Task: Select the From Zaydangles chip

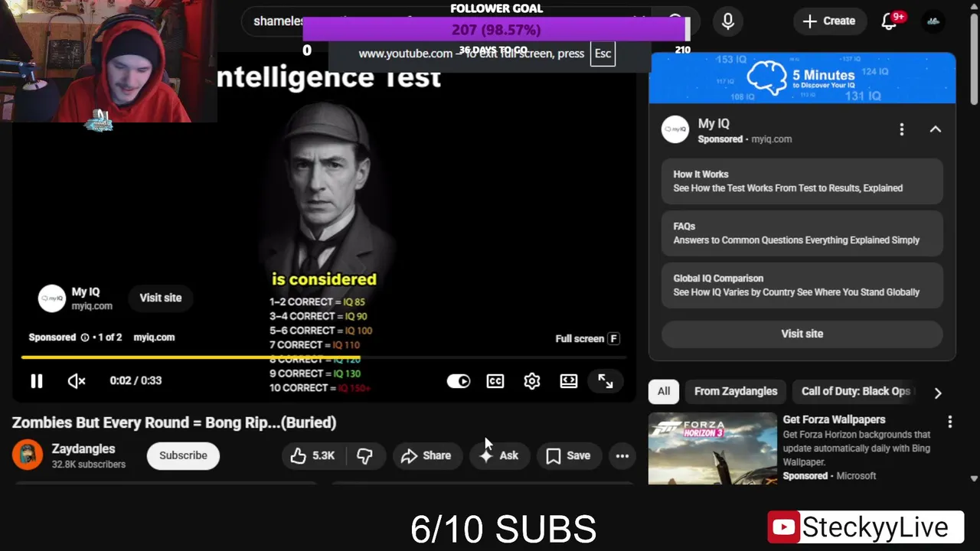Action: (736, 391)
